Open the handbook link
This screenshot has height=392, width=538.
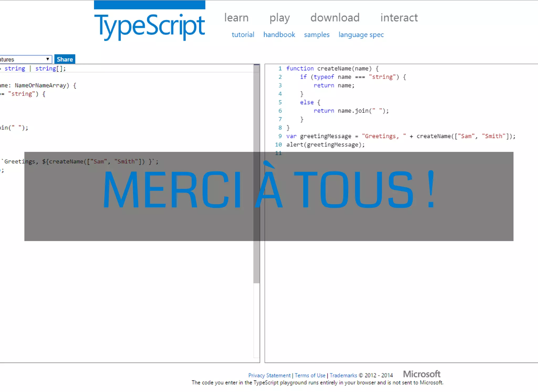point(279,35)
